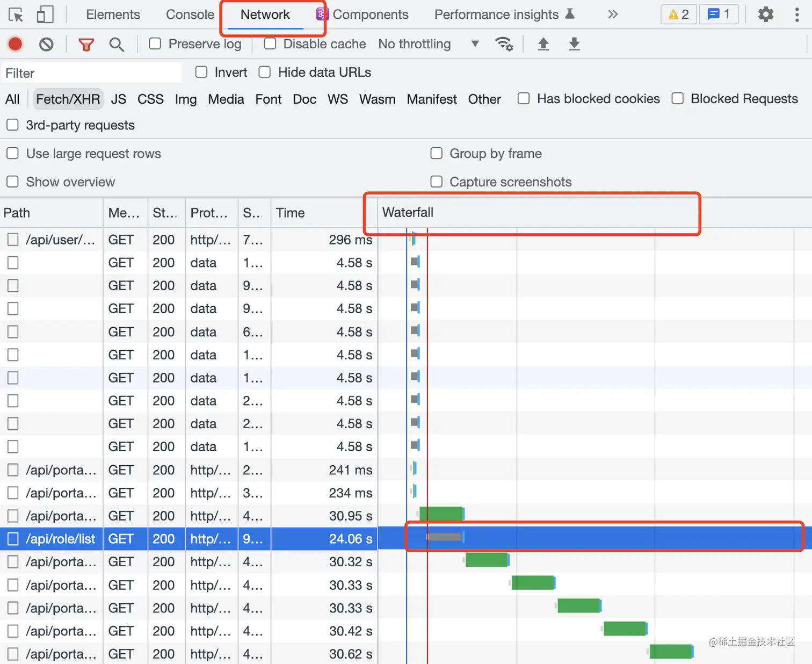Open DevTools settings gear
The height and width of the screenshot is (664, 812).
[765, 15]
